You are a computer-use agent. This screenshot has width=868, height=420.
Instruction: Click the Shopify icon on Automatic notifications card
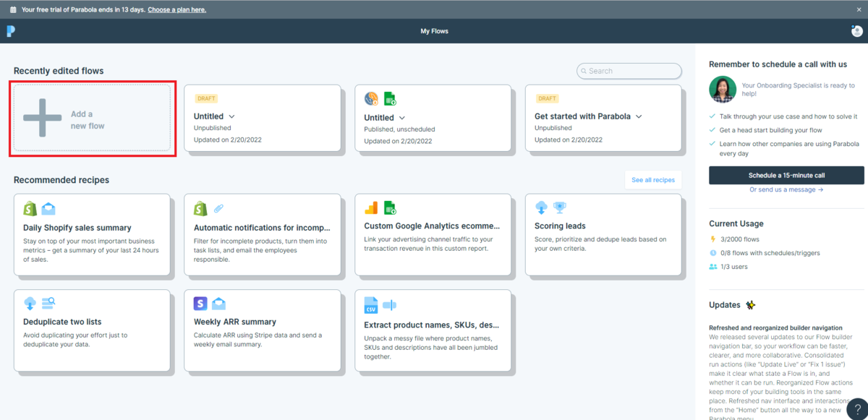coord(201,209)
